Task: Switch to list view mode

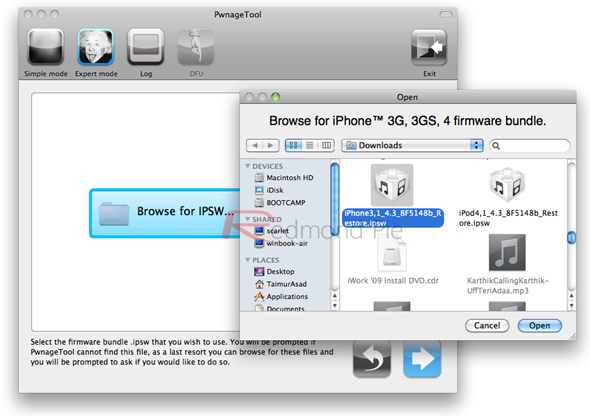Action: pos(310,146)
